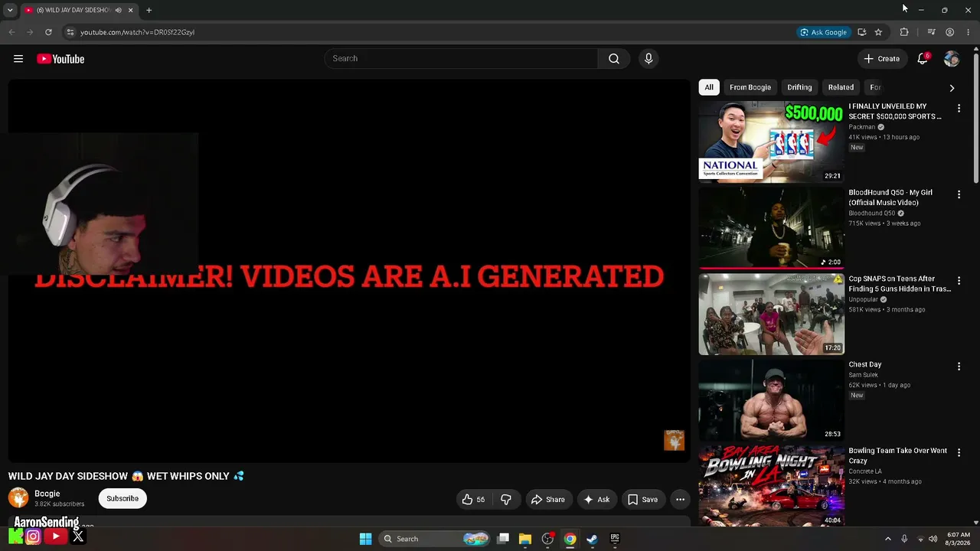Open Chrome tab search dropdown
The height and width of the screenshot is (551, 980).
(x=10, y=10)
